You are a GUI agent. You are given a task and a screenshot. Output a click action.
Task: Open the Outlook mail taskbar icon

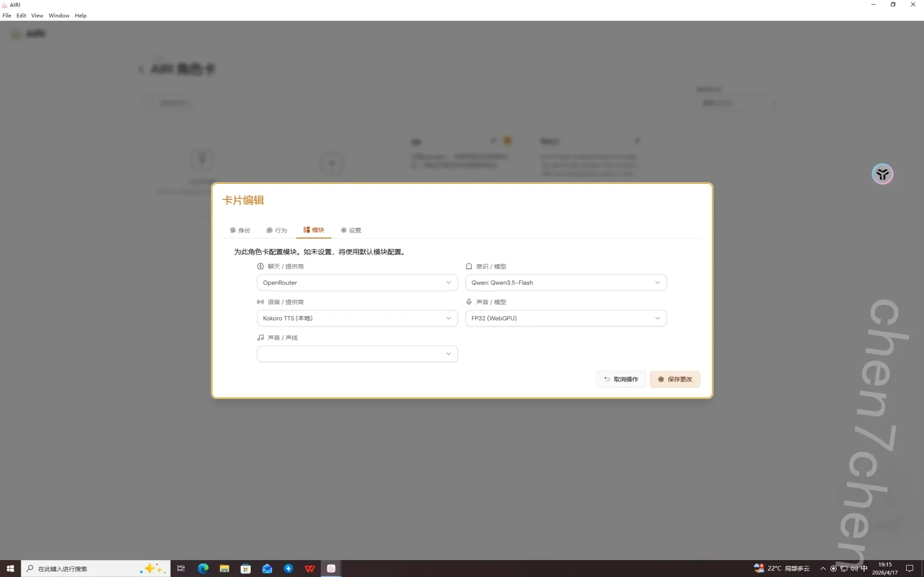point(267,568)
